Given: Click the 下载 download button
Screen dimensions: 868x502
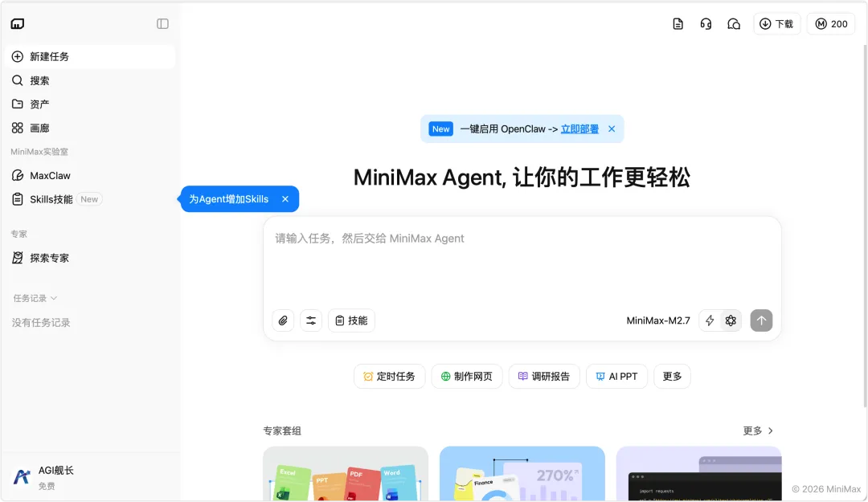Looking at the screenshot, I should click(776, 24).
